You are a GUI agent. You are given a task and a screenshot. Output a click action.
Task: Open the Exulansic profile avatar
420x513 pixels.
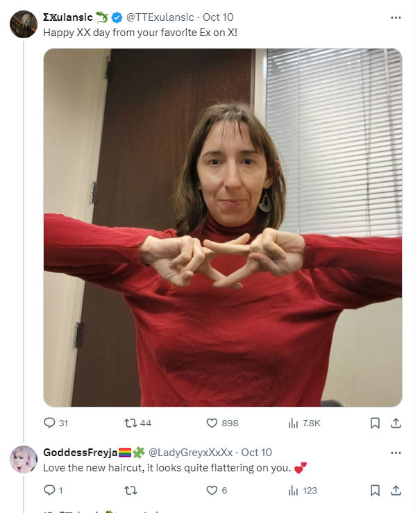point(24,24)
